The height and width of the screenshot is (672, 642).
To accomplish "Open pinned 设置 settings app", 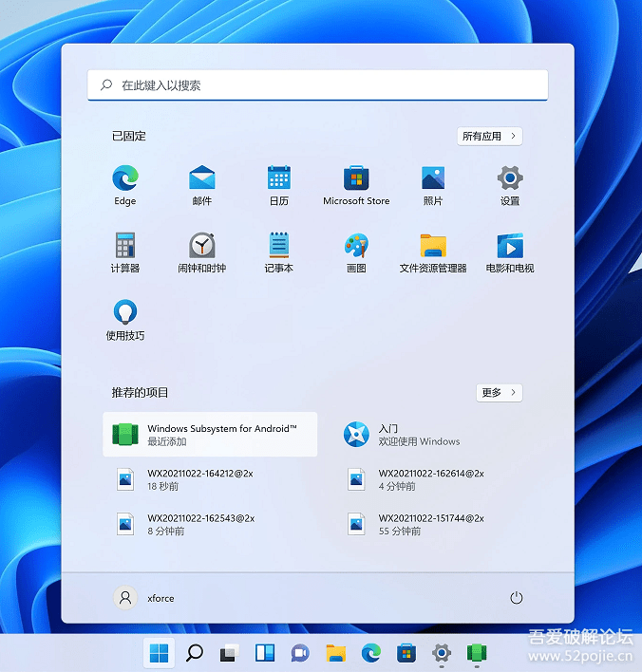I will [x=510, y=185].
